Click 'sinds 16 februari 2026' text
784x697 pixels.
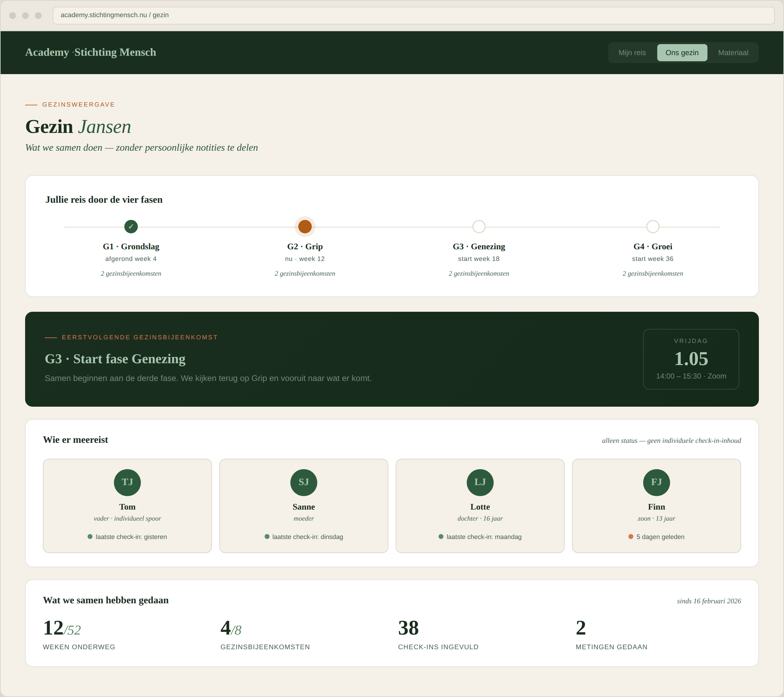click(708, 601)
